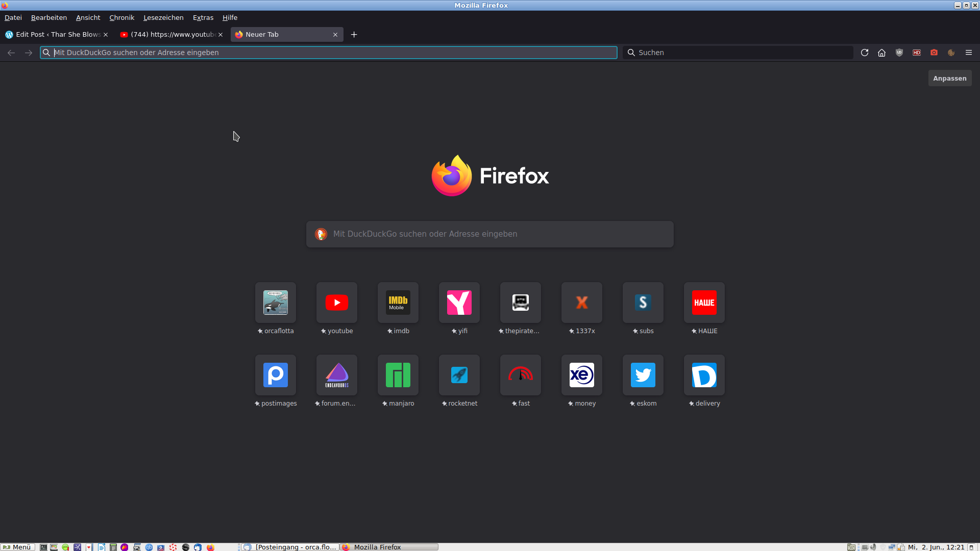Close the Edit Post tab
The width and height of the screenshot is (980, 551).
(106, 35)
